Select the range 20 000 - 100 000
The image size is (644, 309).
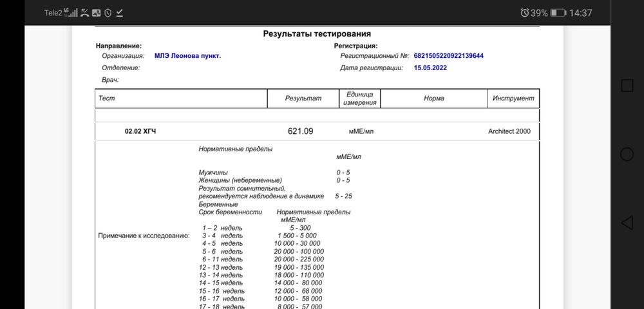click(x=299, y=252)
